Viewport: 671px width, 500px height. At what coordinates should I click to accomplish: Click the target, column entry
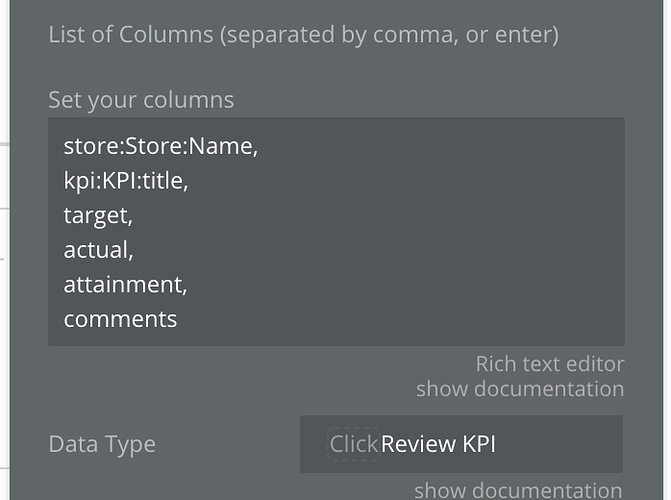tap(98, 215)
